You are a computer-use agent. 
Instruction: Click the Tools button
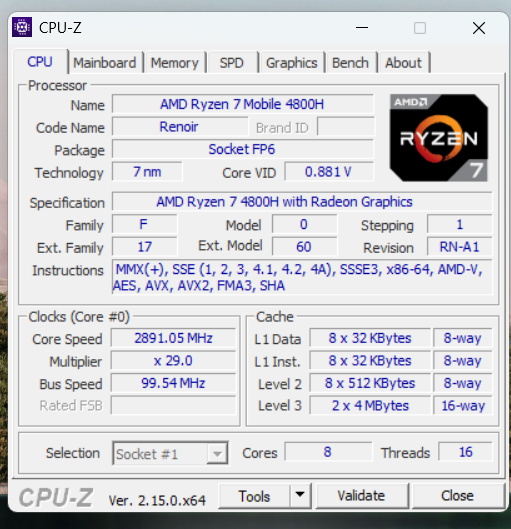(x=254, y=496)
